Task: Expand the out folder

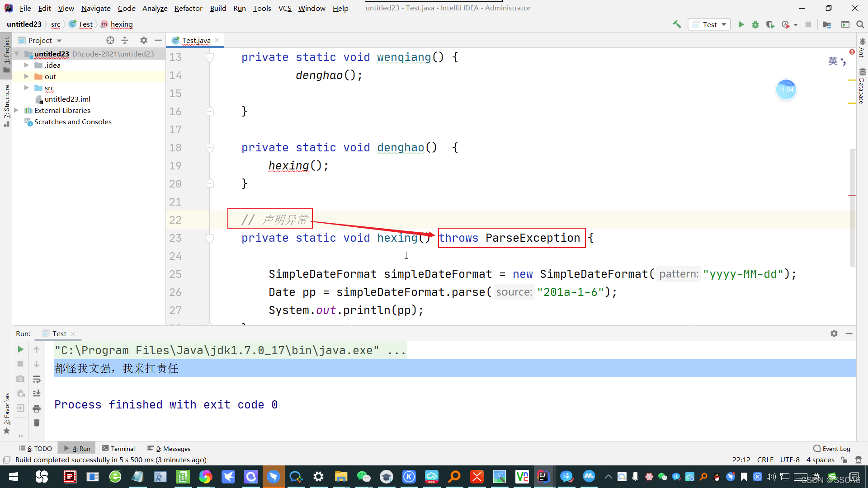Action: point(27,76)
